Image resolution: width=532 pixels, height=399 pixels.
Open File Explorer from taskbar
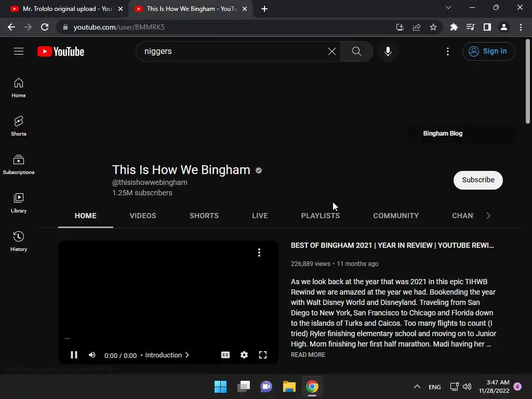[289, 387]
